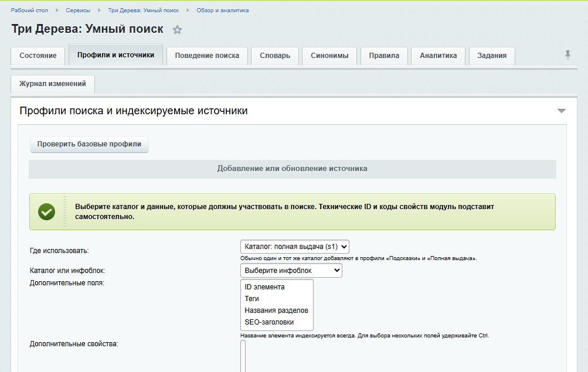Select ID элемента in additional fields list
Screen dimensions: 588x372
[276, 287]
